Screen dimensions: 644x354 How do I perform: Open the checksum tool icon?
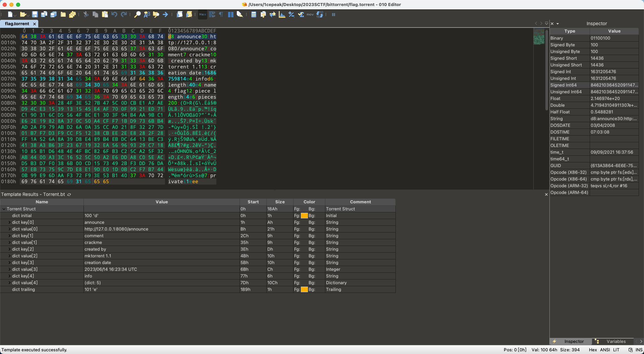(x=301, y=14)
